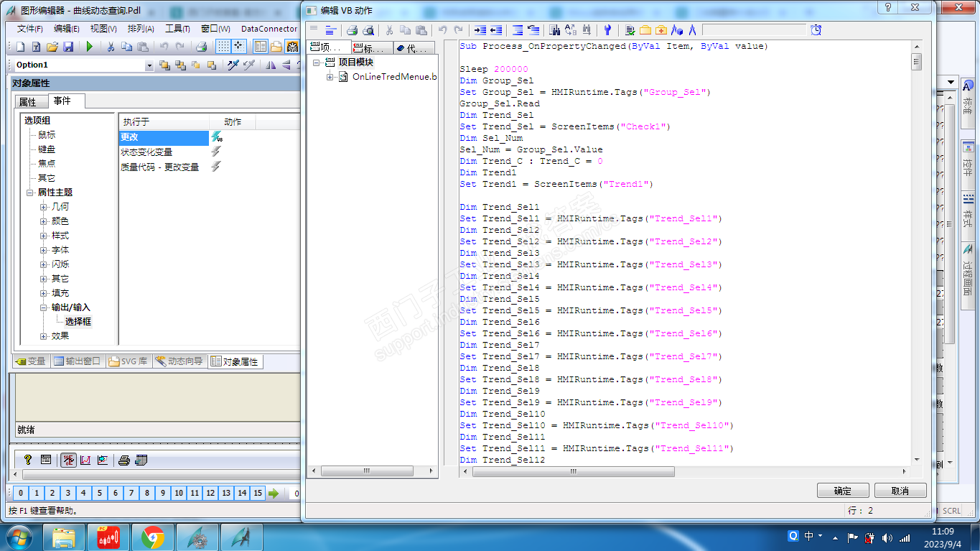The width and height of the screenshot is (980, 551).
Task: Click the 11:09 system clock
Action: click(x=943, y=532)
